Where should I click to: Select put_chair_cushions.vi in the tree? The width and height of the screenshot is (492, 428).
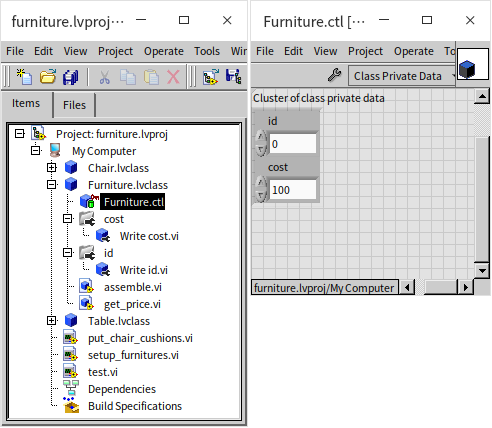click(140, 338)
